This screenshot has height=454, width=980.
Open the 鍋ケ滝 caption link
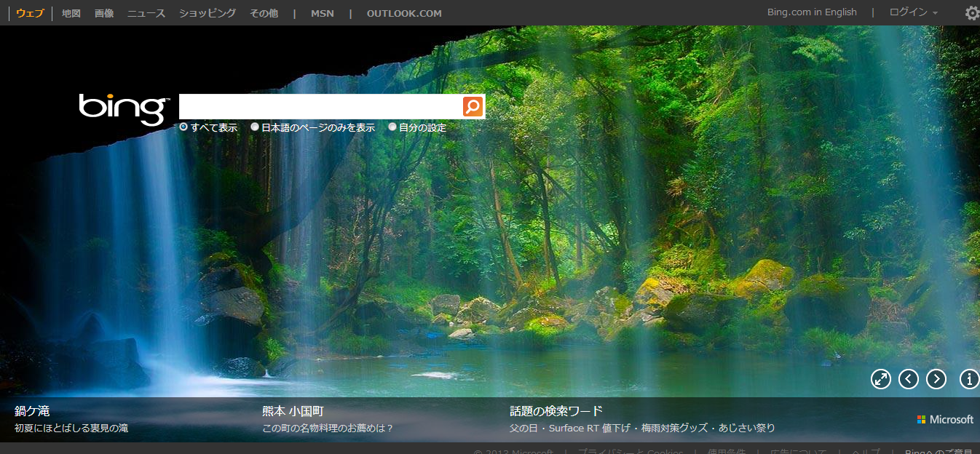point(32,411)
